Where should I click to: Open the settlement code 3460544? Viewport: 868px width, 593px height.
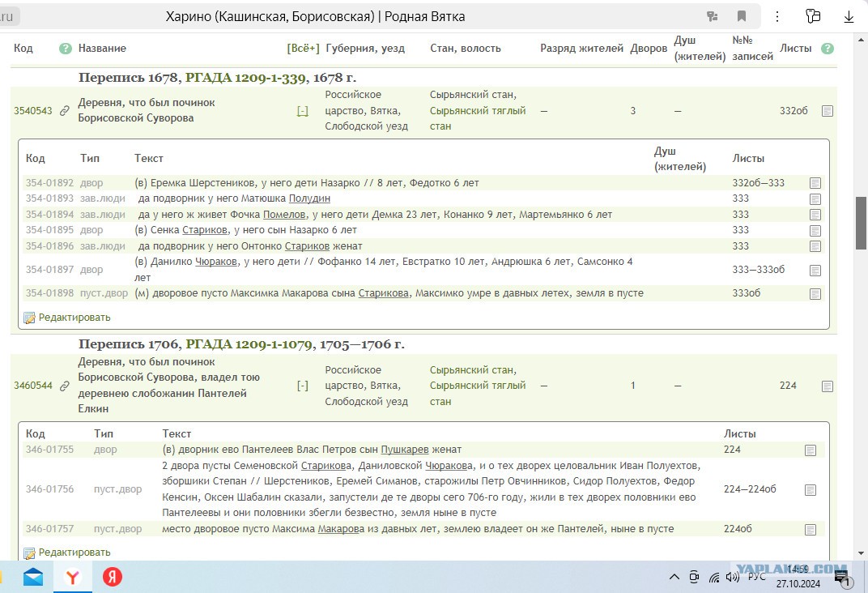[x=33, y=386]
